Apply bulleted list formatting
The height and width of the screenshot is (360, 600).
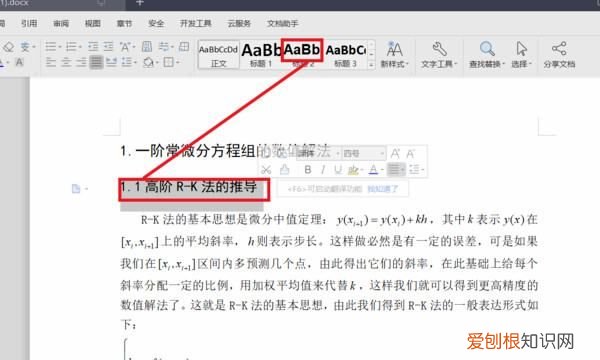[51, 47]
